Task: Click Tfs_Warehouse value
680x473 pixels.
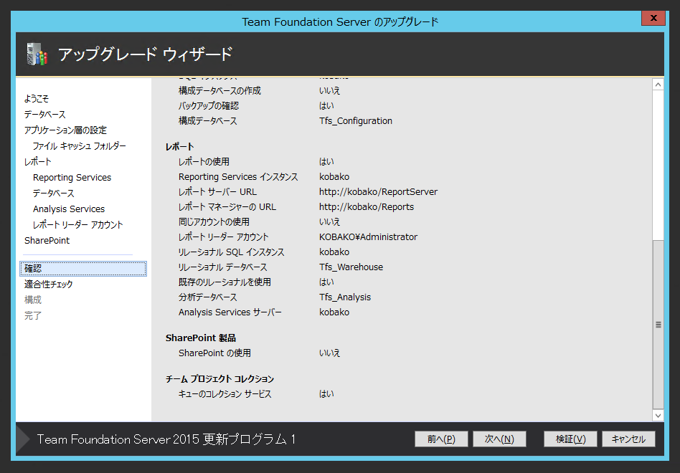Action: 351,267
